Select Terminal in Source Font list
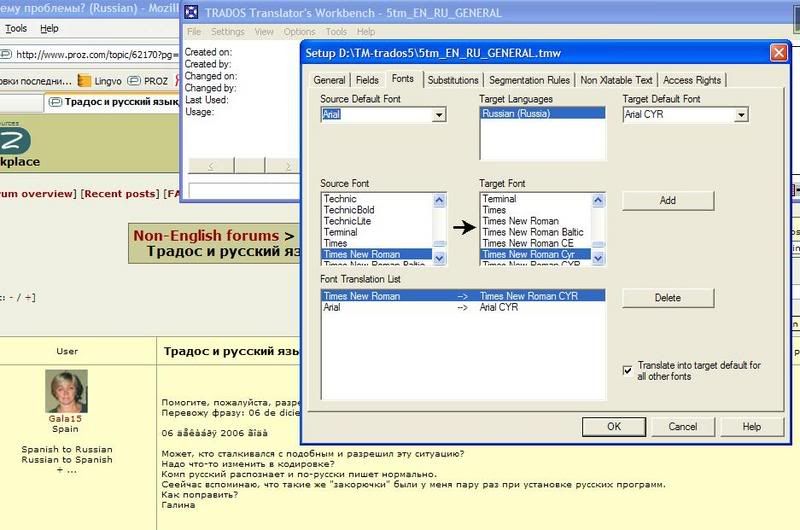The width and height of the screenshot is (800, 530). click(x=377, y=232)
